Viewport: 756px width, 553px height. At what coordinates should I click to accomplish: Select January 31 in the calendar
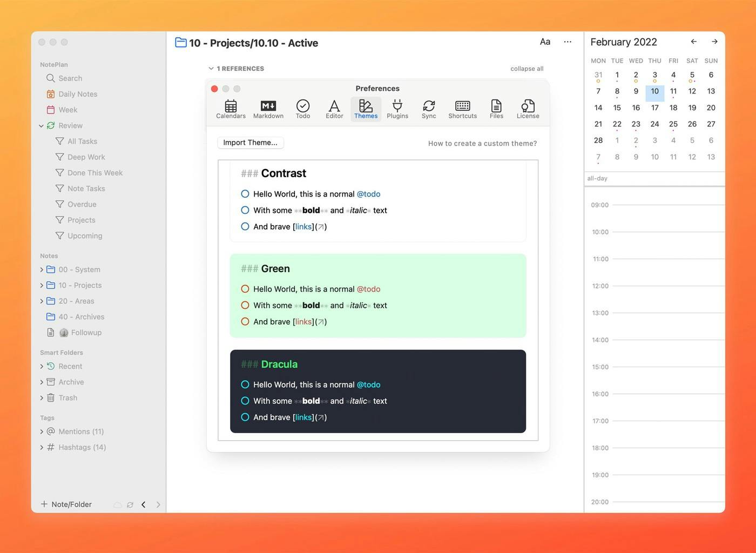[598, 75]
